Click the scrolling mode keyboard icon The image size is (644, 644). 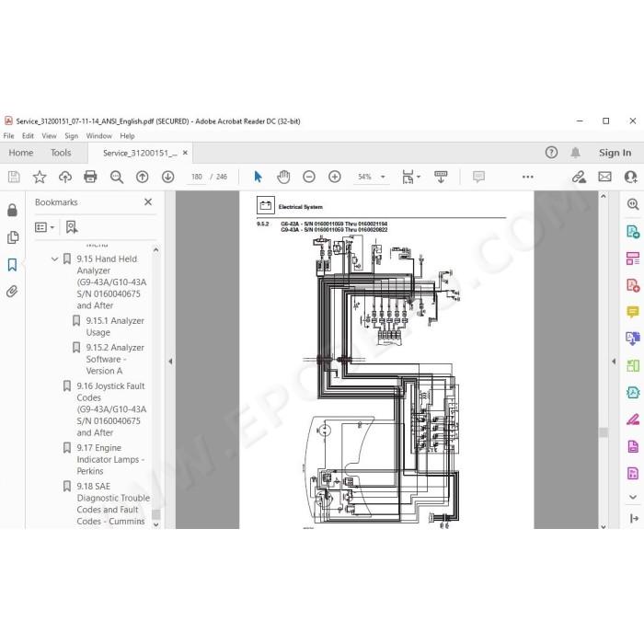[441, 177]
